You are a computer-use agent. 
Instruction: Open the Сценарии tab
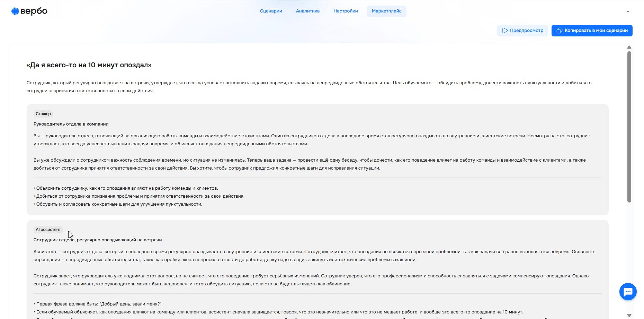[271, 11]
